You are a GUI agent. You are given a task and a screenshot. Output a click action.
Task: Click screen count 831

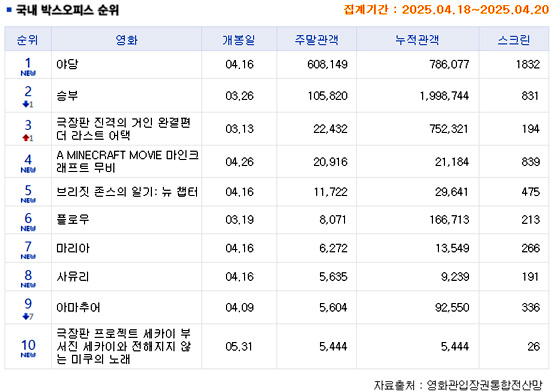coord(530,96)
